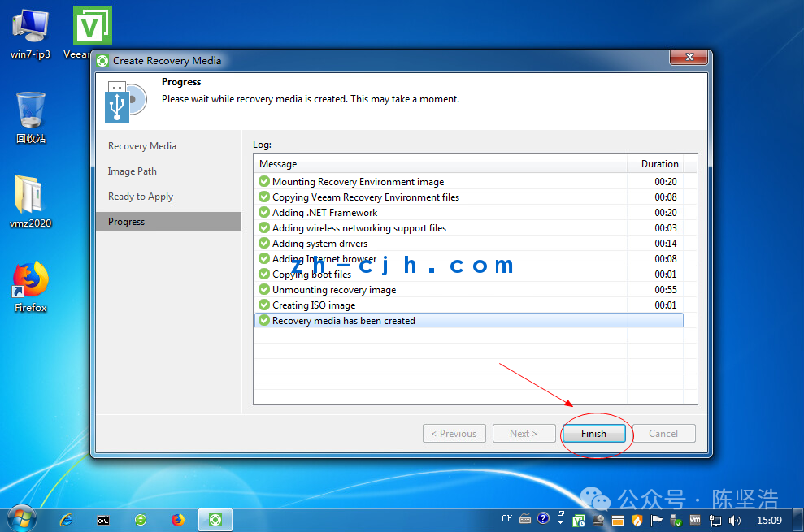Screen dimensions: 804x532
Task: Select the Image Path wizard step
Action: pyautogui.click(x=133, y=171)
